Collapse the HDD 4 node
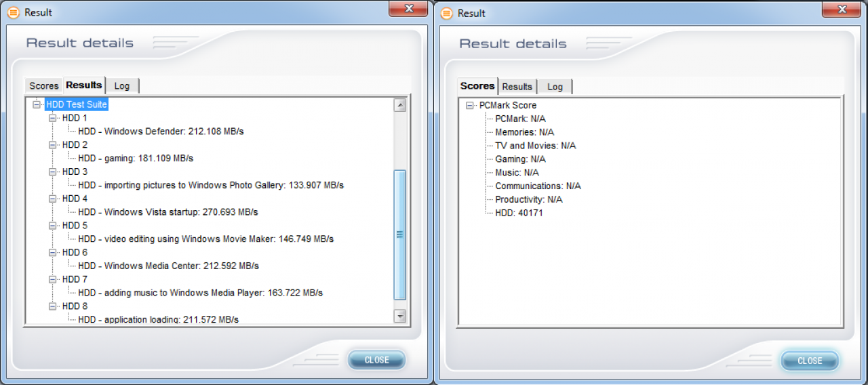868x385 pixels. [53, 199]
